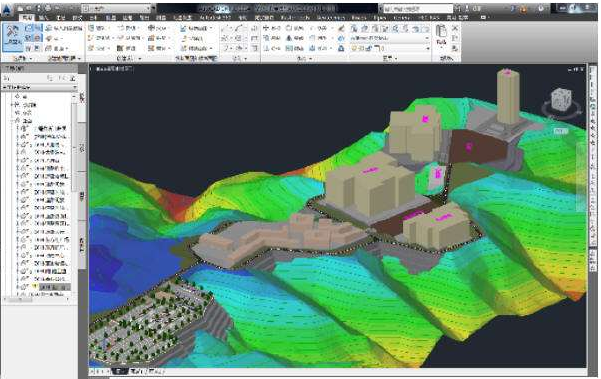Viewport: 601px width, 379px height.
Task: Click the large Toolspace ribbon button
Action: coord(12,37)
